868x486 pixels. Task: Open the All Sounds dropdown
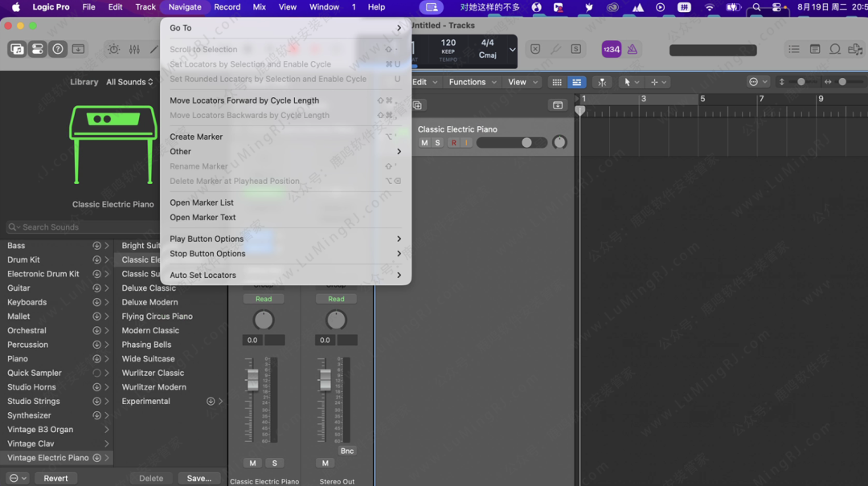click(129, 82)
